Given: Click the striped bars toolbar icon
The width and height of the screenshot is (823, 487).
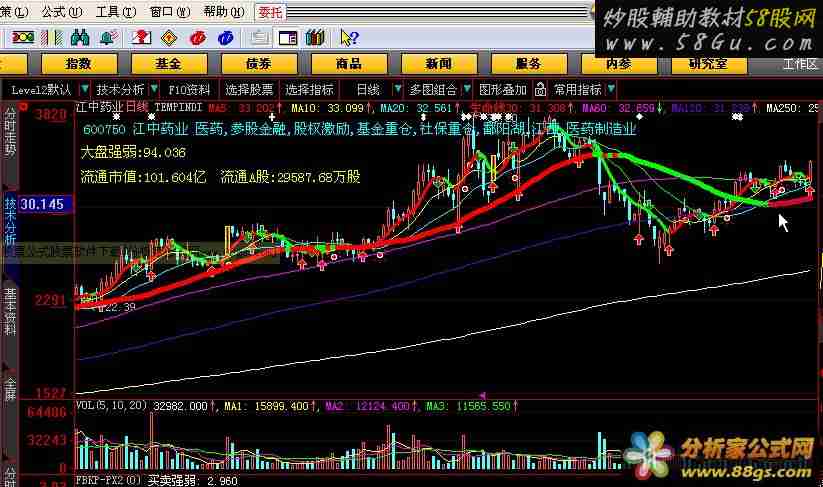Looking at the screenshot, I should (x=52, y=38).
